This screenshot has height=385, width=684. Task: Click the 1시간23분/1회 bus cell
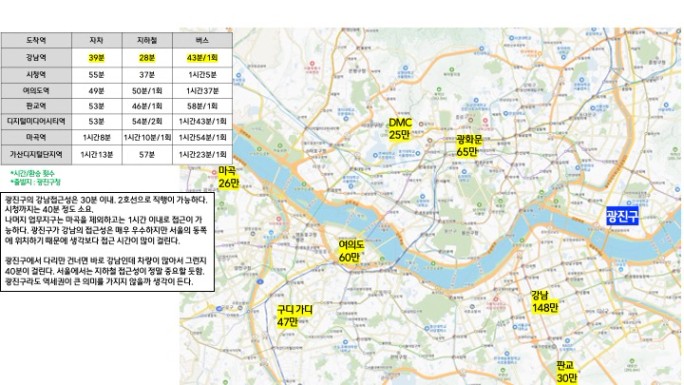click(x=202, y=154)
